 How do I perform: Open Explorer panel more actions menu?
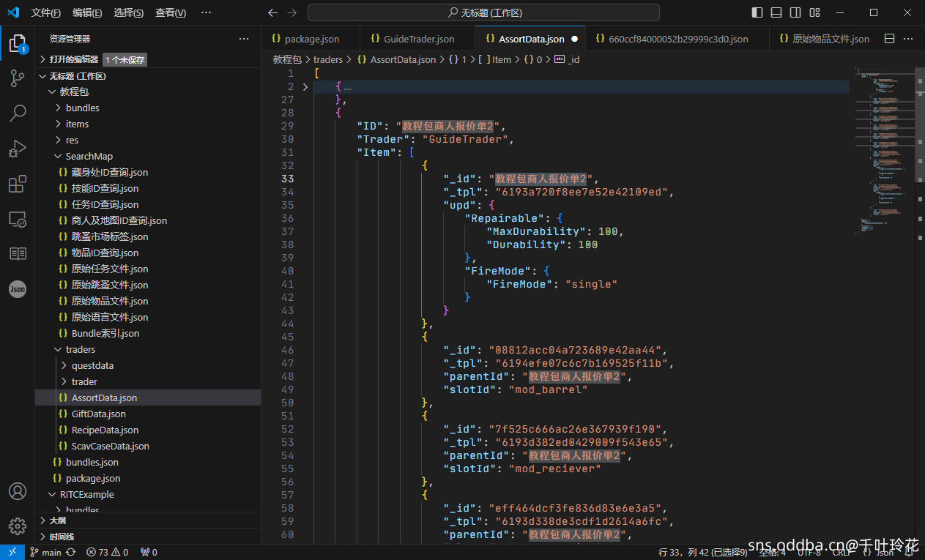[244, 39]
